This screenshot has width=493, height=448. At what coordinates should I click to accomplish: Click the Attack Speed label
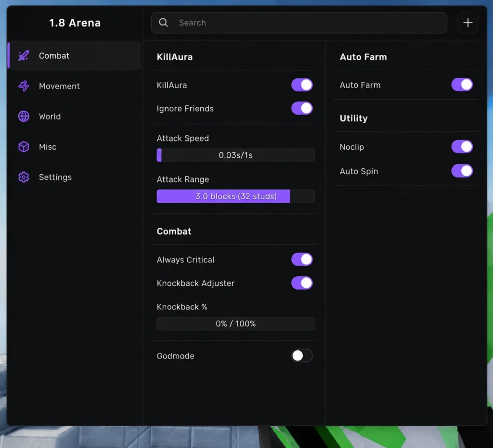182,138
